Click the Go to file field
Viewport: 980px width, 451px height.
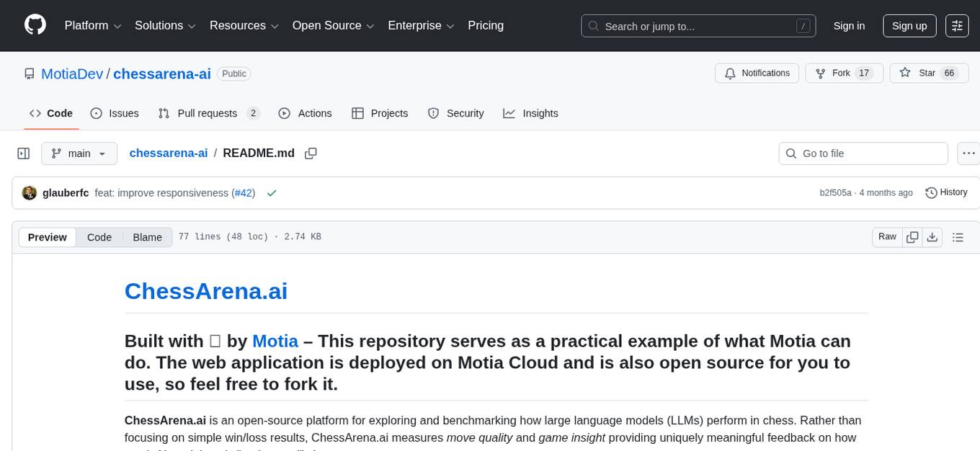863,153
